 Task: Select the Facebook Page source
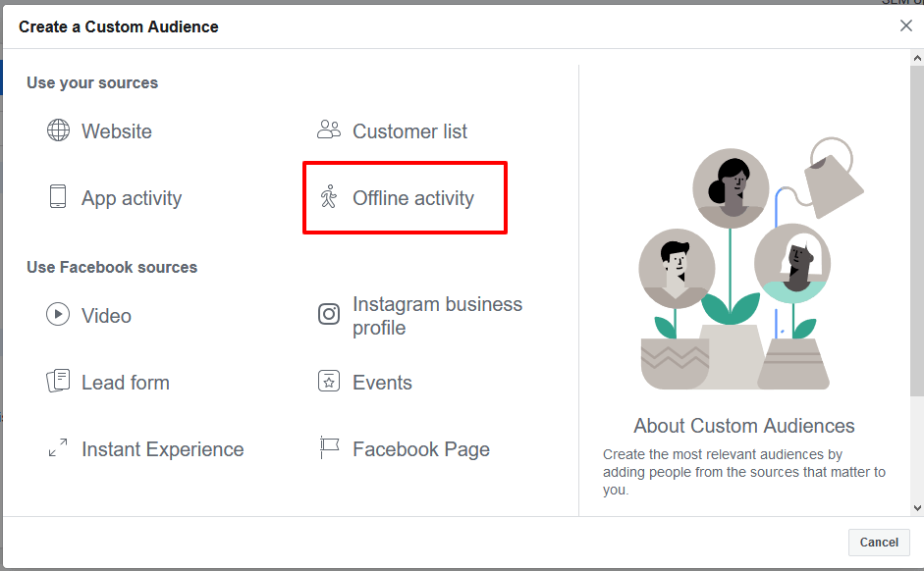click(x=421, y=449)
